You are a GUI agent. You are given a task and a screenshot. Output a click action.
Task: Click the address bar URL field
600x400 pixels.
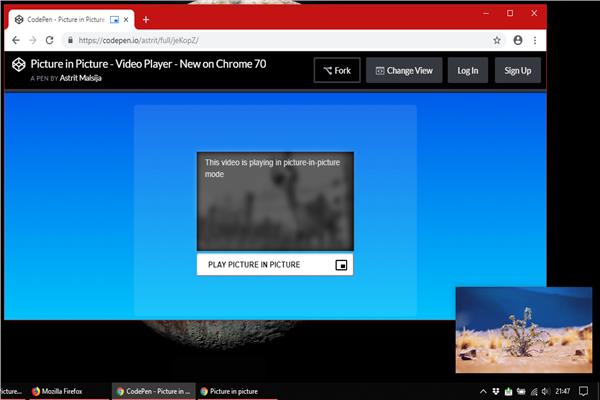tap(280, 40)
